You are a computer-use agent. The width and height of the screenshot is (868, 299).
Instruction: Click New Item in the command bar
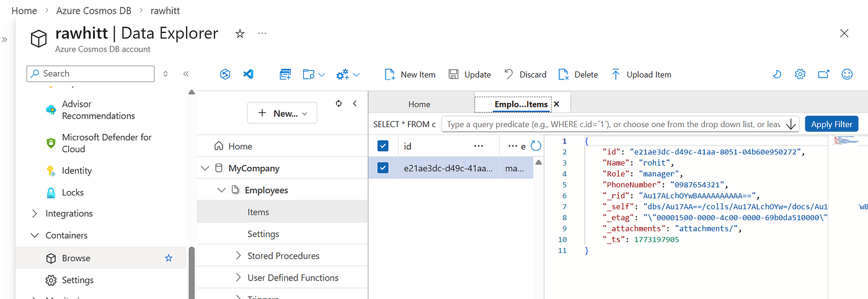[410, 74]
